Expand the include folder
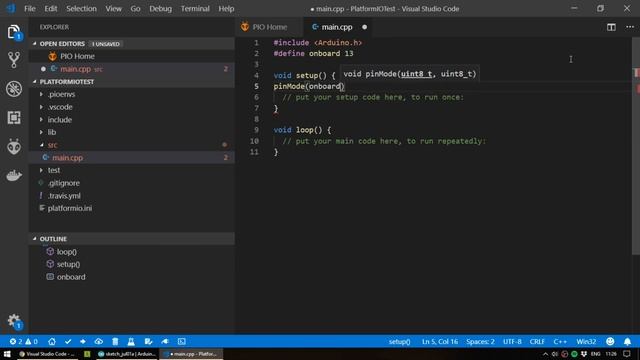640x360 pixels. 131,120
